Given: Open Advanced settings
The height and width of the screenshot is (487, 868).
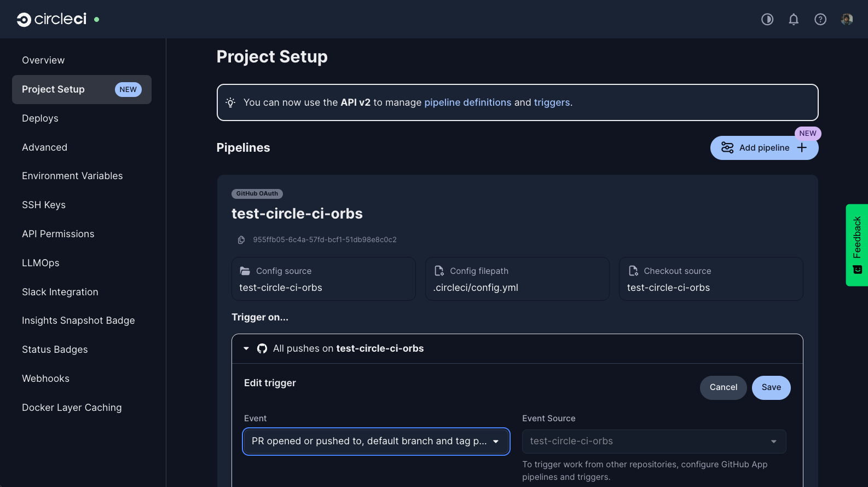Looking at the screenshot, I should pos(45,147).
